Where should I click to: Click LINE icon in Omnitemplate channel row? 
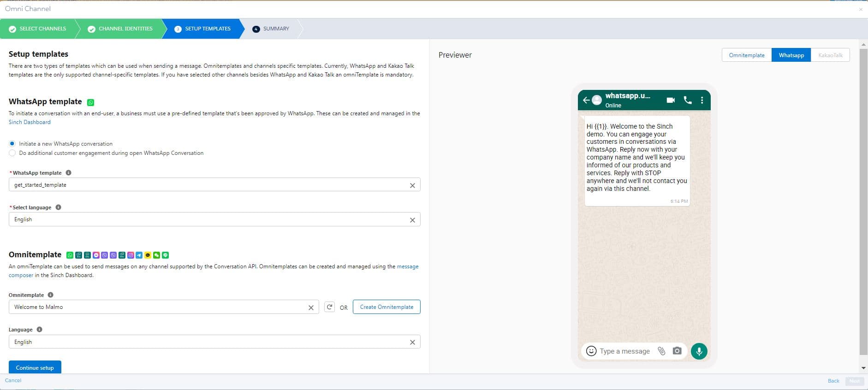166,255
